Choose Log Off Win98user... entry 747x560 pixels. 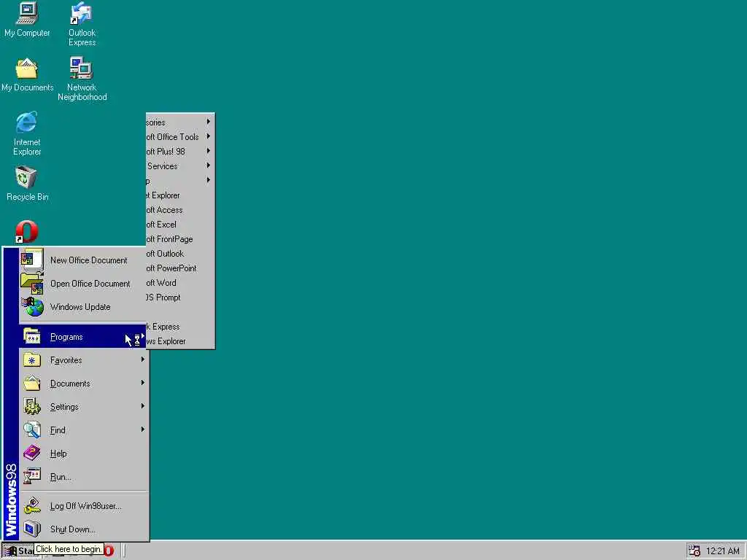tap(84, 506)
